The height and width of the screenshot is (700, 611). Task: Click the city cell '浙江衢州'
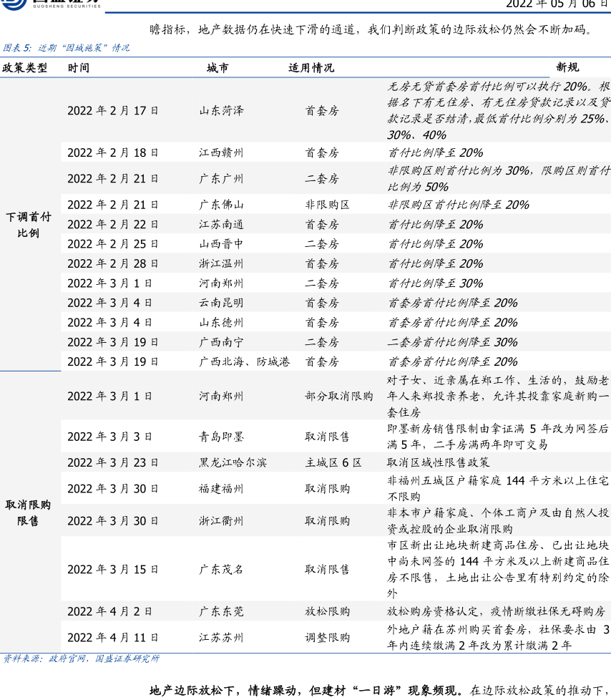click(x=221, y=521)
